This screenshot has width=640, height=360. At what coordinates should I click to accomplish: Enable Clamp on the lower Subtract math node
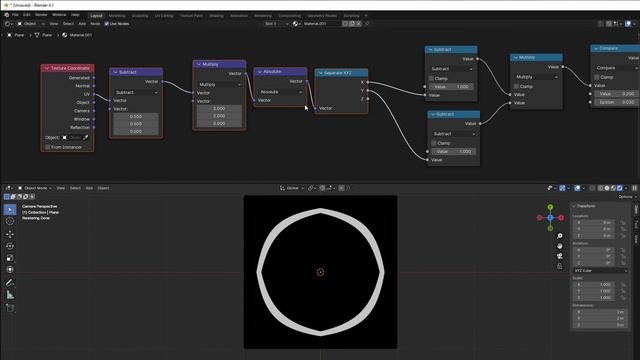click(434, 143)
